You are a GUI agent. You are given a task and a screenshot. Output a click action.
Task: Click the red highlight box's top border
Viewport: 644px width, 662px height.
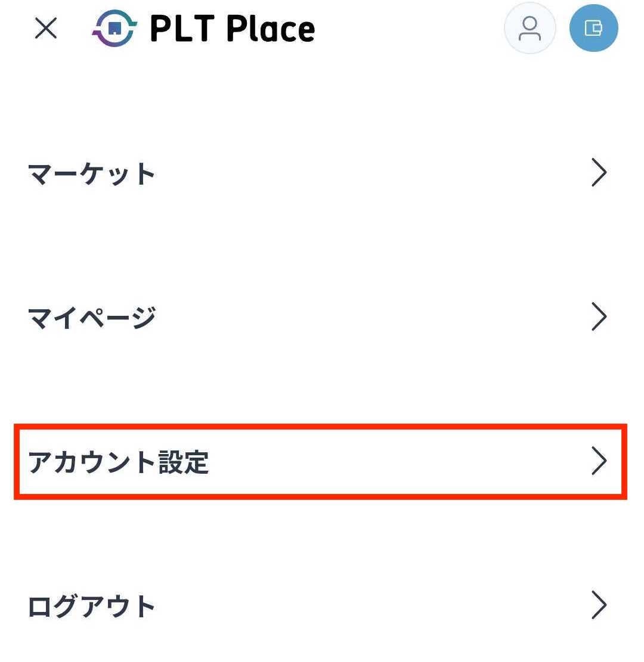click(320, 427)
